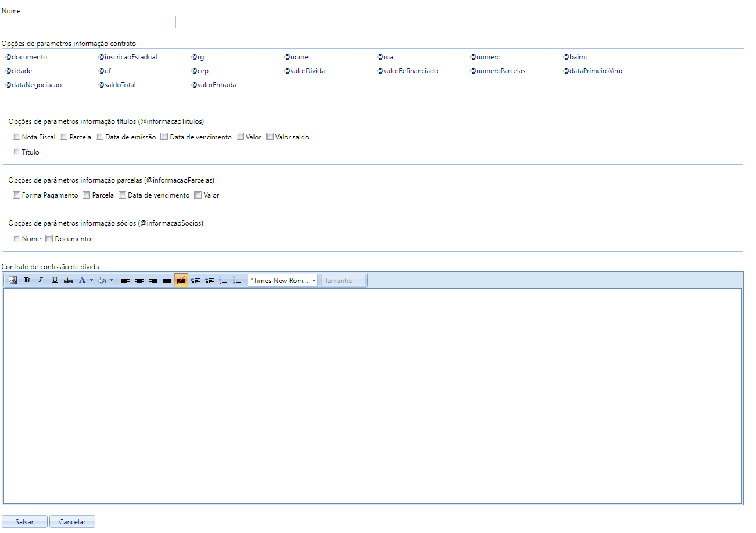The height and width of the screenshot is (533, 756).
Task: Select the @valorDivida parameter
Action: coord(304,71)
